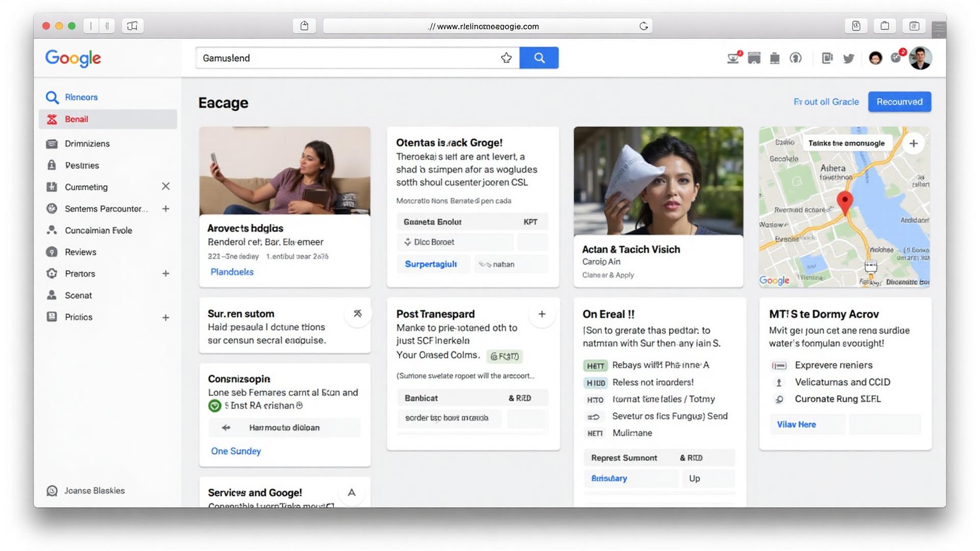This screenshot has width=980, height=551.
Task: Click the back arrow beside Harmoutio diolpan
Action: click(226, 428)
